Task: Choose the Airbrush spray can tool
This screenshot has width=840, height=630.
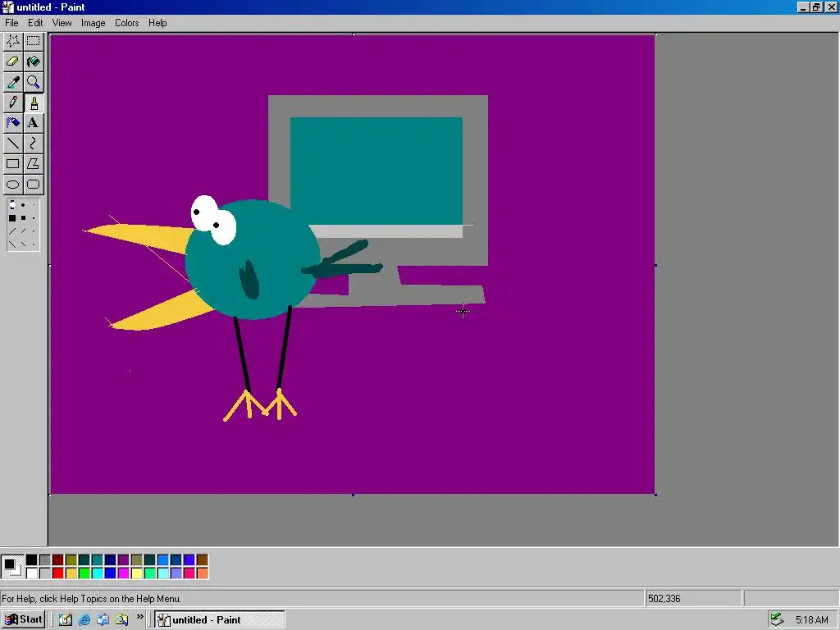Action: pos(13,123)
